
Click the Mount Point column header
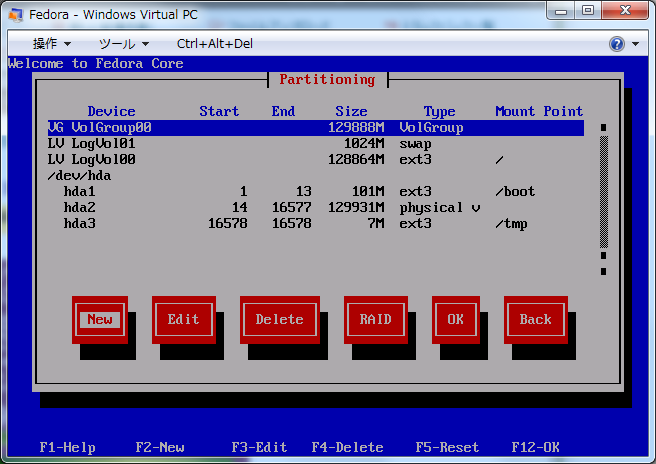click(539, 111)
